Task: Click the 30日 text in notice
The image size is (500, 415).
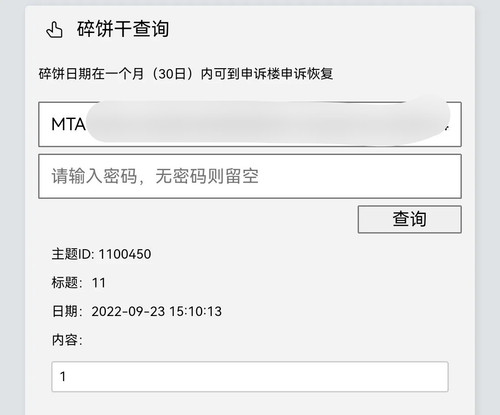Action: point(172,74)
